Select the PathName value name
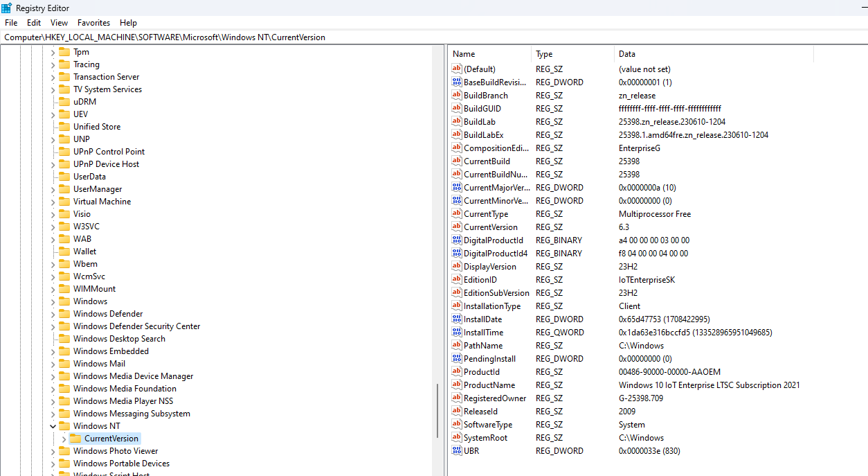This screenshot has height=476, width=868. point(483,346)
